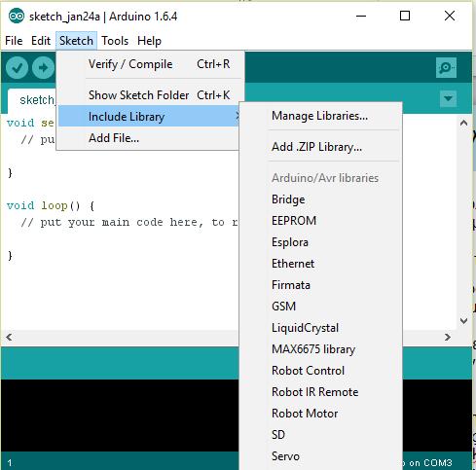Click the Verify checkmark toolbar icon
Image resolution: width=476 pixels, height=470 pixels.
click(17, 67)
